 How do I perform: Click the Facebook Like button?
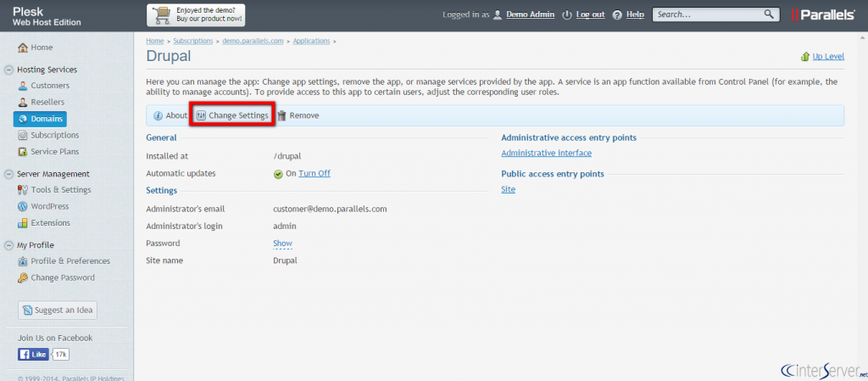point(33,355)
